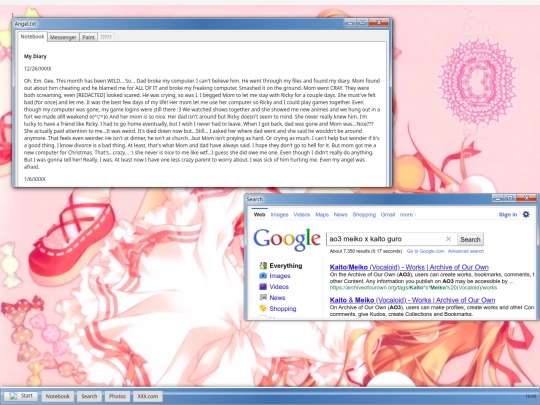Screen dimensions: 540x405
Task: Open the 'Kaito/Meiko (Vocaloid) - Works' result
Action: click(x=409, y=267)
